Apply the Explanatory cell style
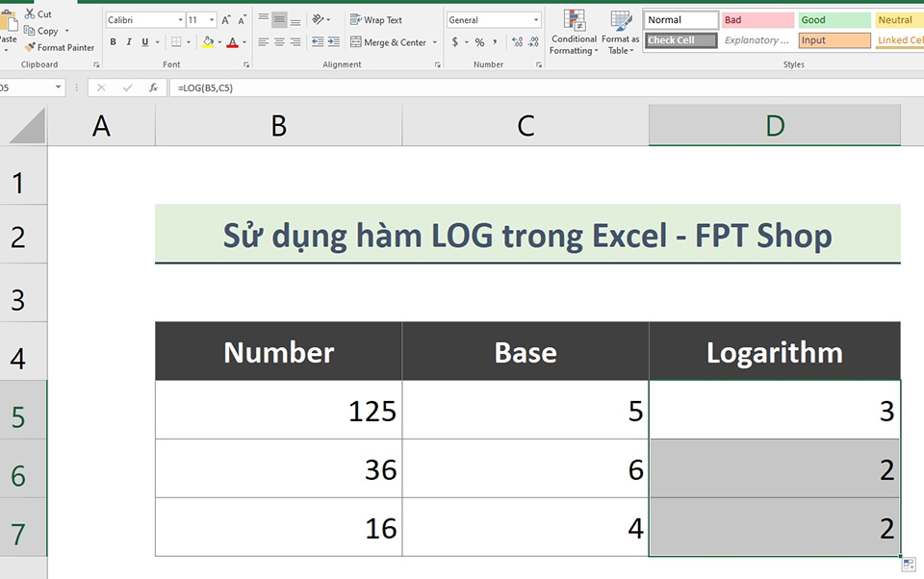924x579 pixels. [x=757, y=40]
